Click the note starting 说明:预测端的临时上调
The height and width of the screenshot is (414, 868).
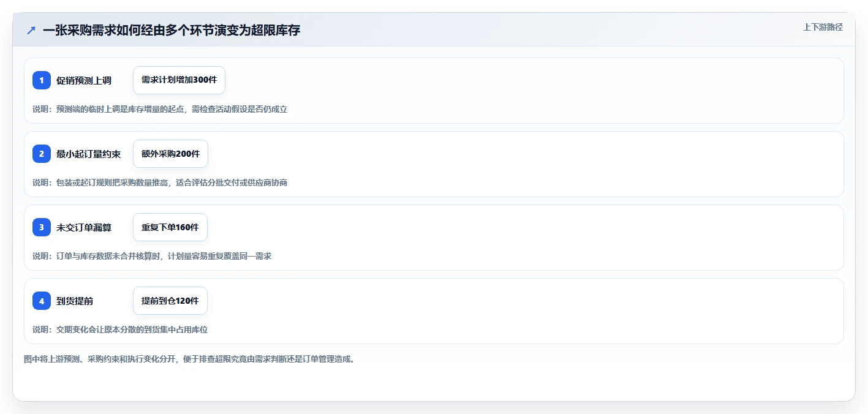click(160, 109)
